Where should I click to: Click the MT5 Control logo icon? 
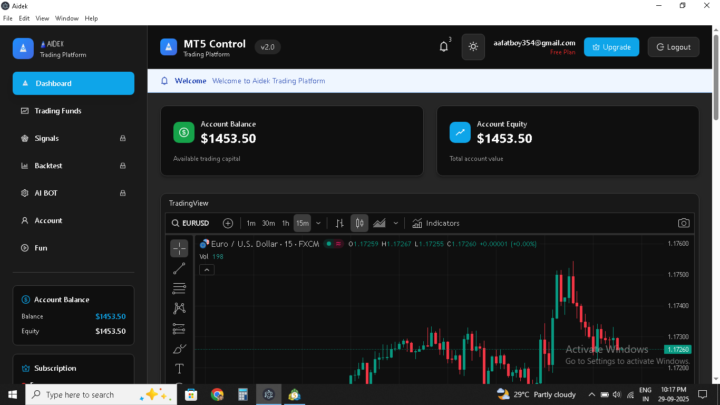click(x=169, y=47)
